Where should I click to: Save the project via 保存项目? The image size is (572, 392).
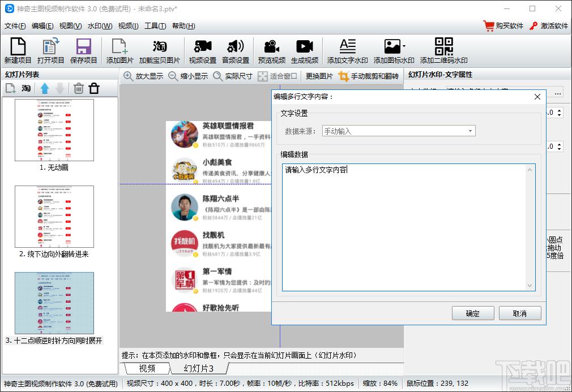pyautogui.click(x=83, y=51)
